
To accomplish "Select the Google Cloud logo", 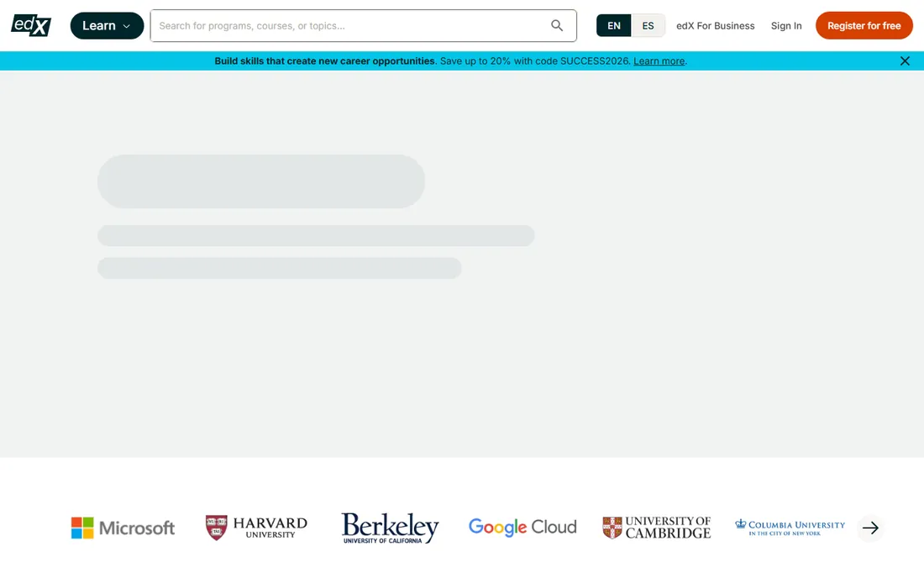I will point(522,528).
